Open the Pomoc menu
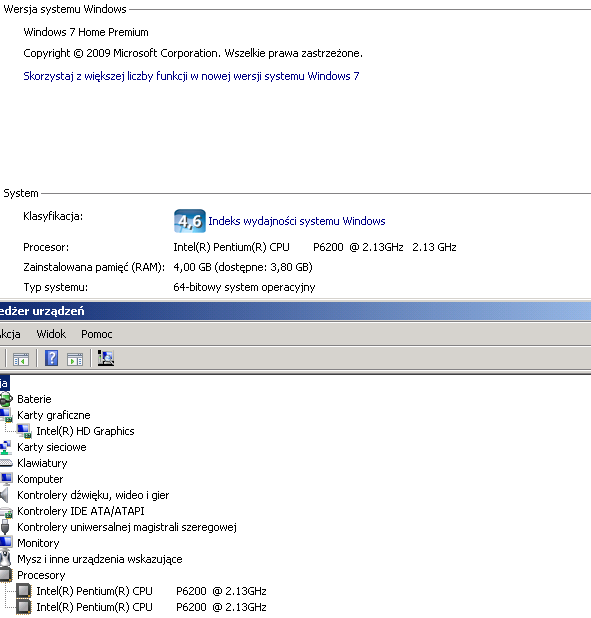 [97, 334]
